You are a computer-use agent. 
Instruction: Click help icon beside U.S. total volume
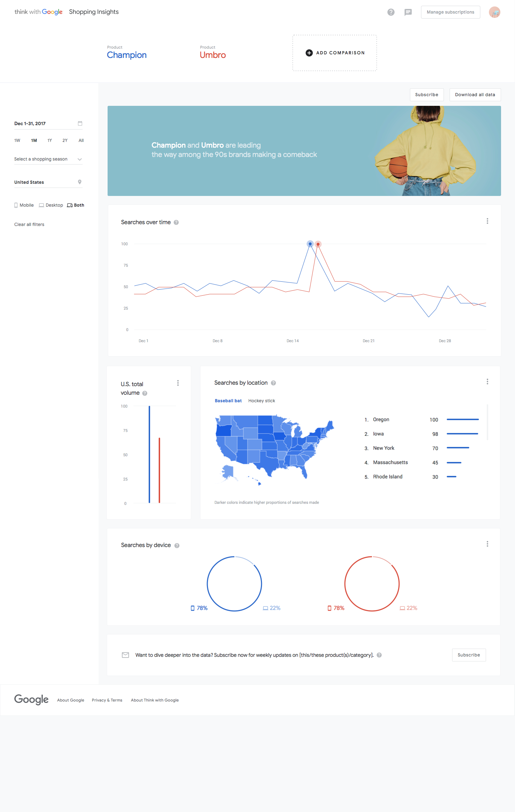(x=145, y=393)
